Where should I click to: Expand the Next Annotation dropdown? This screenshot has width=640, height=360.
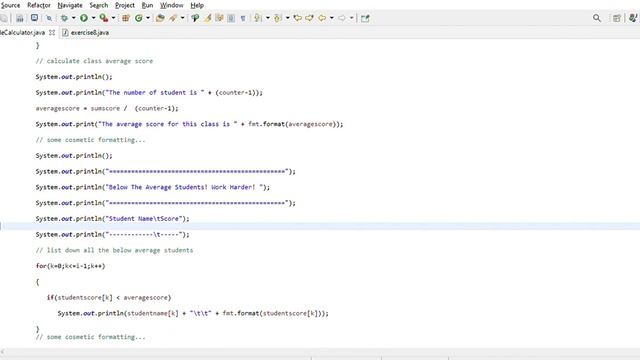[268, 18]
